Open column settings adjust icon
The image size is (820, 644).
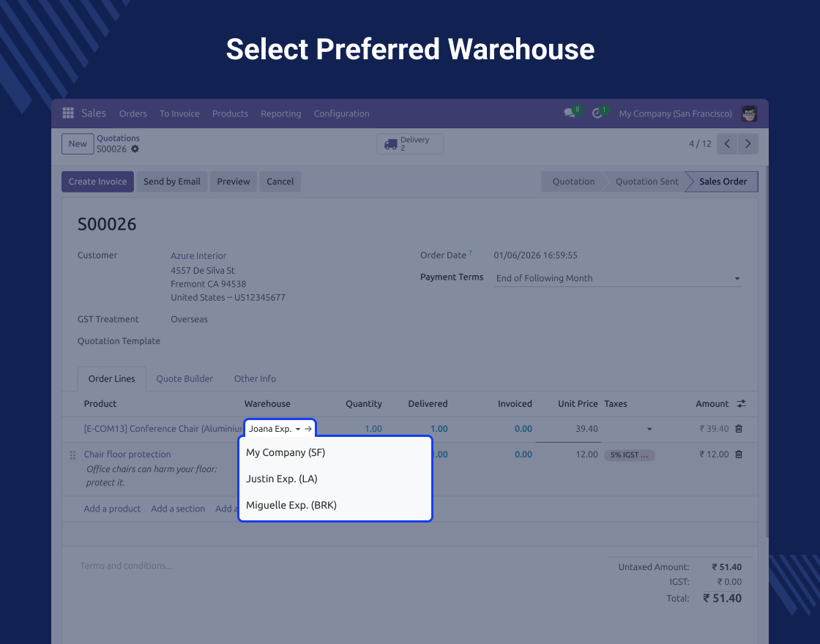coord(742,403)
